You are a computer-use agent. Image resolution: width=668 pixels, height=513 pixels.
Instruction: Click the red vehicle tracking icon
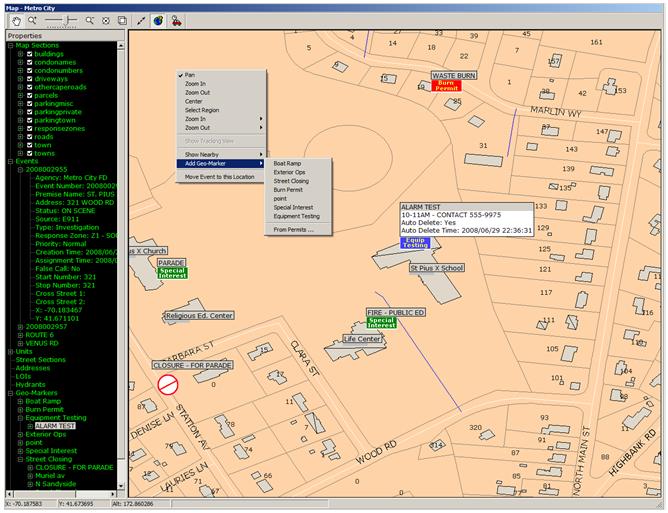177,20
